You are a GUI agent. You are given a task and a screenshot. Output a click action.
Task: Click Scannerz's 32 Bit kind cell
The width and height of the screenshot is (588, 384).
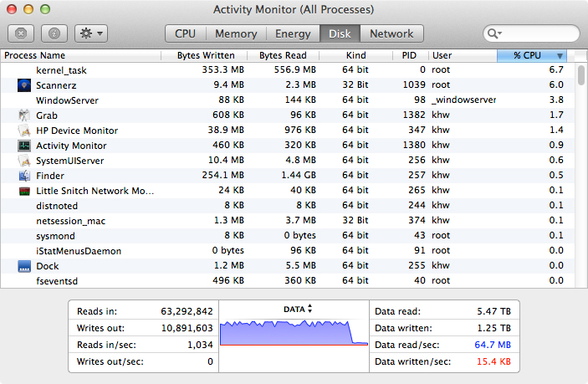[355, 84]
